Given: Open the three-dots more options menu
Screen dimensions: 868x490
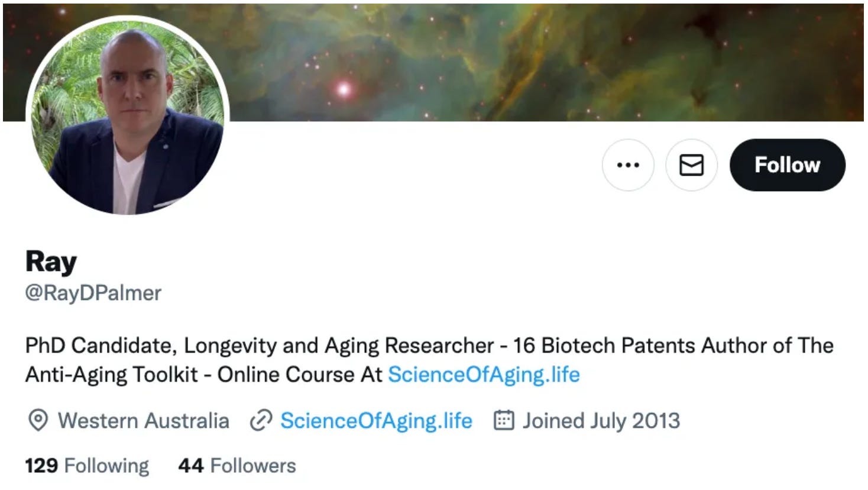Looking at the screenshot, I should coord(627,165).
